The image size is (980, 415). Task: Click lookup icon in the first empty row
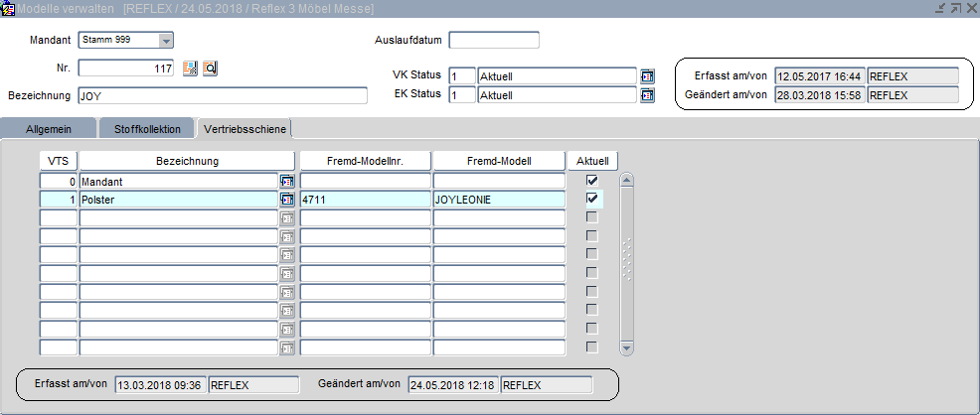[x=287, y=217]
